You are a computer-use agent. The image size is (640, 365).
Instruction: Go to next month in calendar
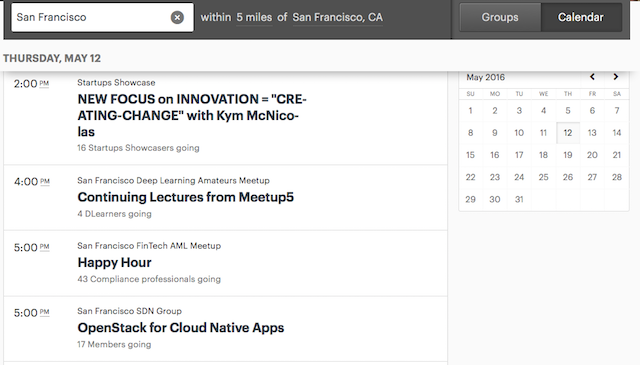(x=616, y=77)
